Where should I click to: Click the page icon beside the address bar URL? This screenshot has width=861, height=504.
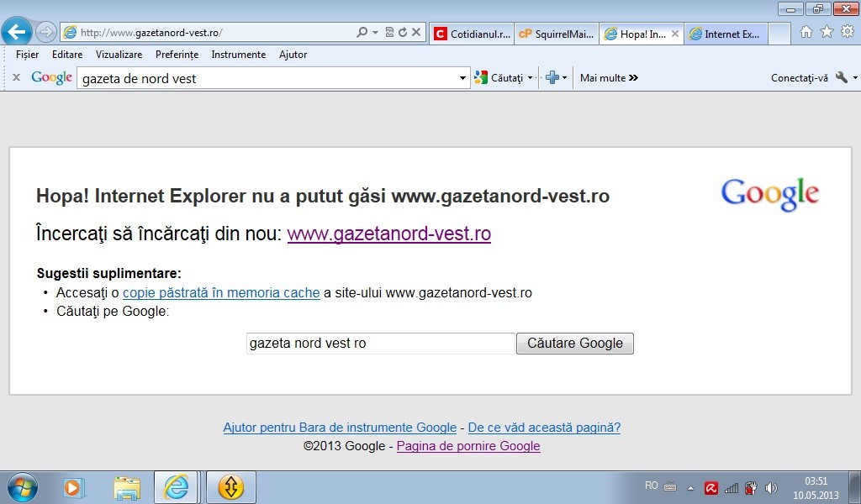click(x=70, y=33)
